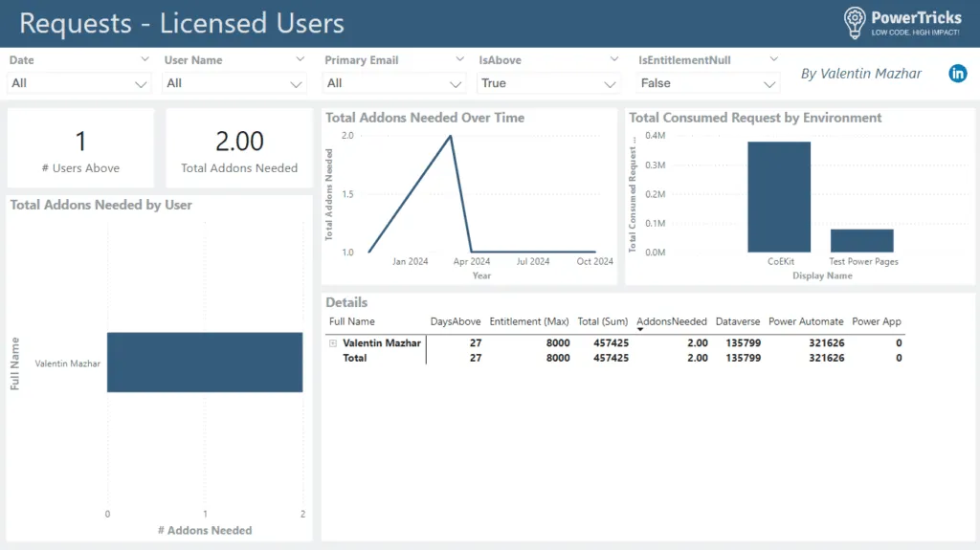Click 'Total Consumed Request by Environment' chart title
The width and height of the screenshot is (980, 550).
pos(755,118)
